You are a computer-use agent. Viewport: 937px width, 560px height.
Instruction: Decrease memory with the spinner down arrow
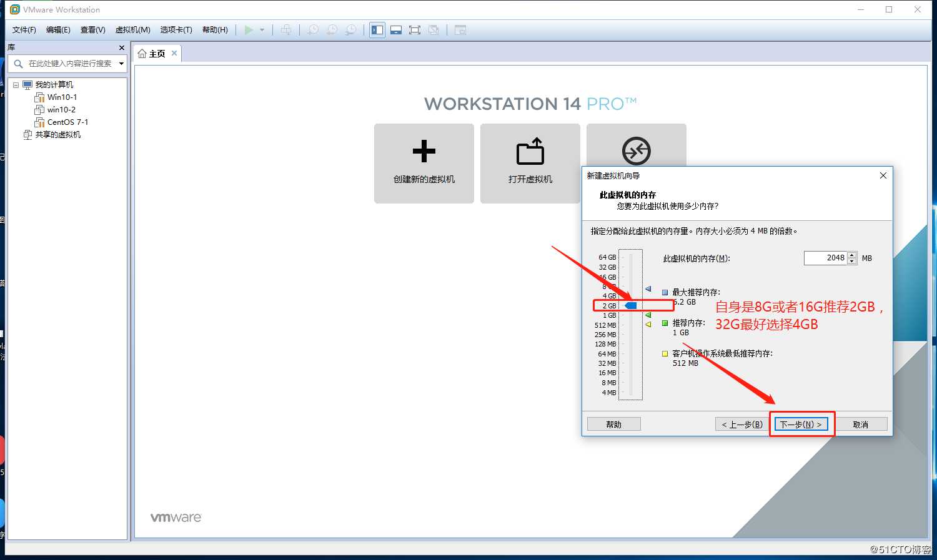click(x=852, y=262)
